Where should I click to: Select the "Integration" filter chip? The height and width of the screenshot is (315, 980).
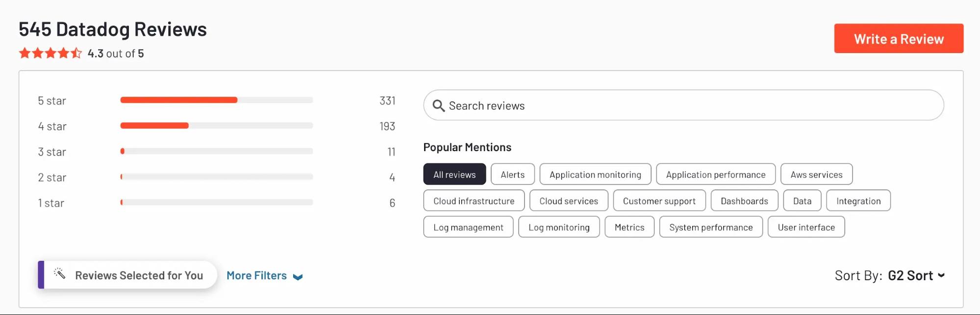(x=858, y=201)
